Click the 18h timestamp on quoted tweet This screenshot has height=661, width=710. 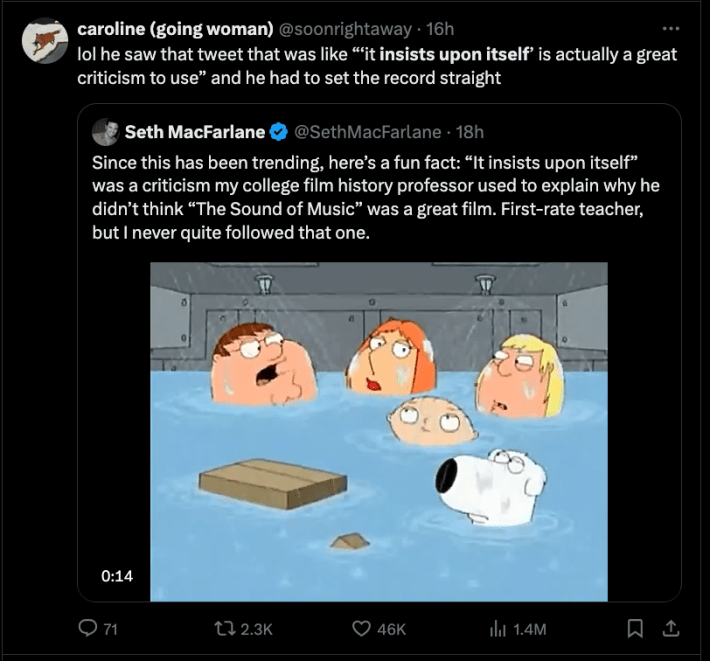(471, 132)
